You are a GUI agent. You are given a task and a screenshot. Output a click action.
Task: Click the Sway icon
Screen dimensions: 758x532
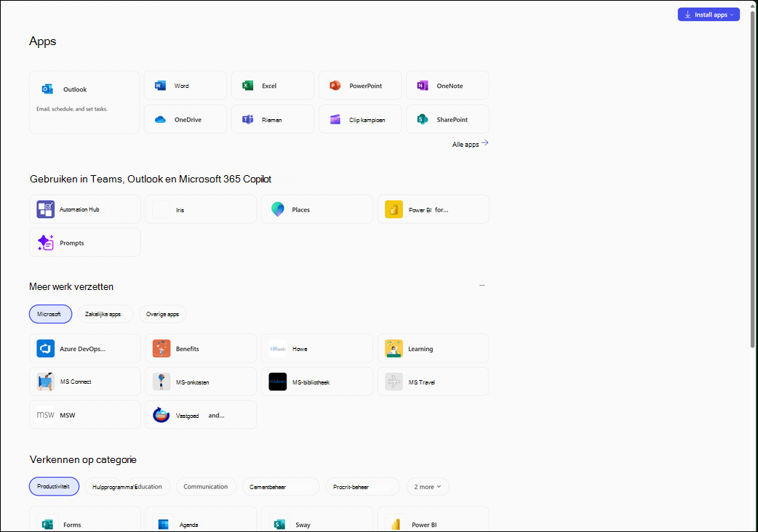[x=279, y=525]
